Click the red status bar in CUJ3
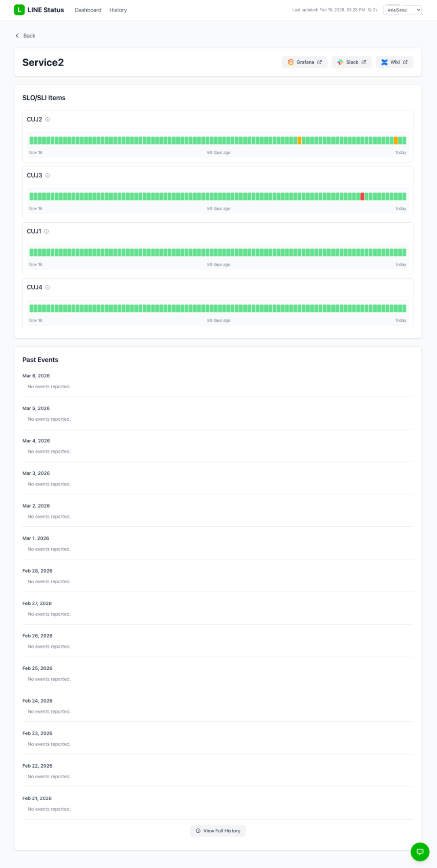The image size is (437, 868). pyautogui.click(x=362, y=197)
